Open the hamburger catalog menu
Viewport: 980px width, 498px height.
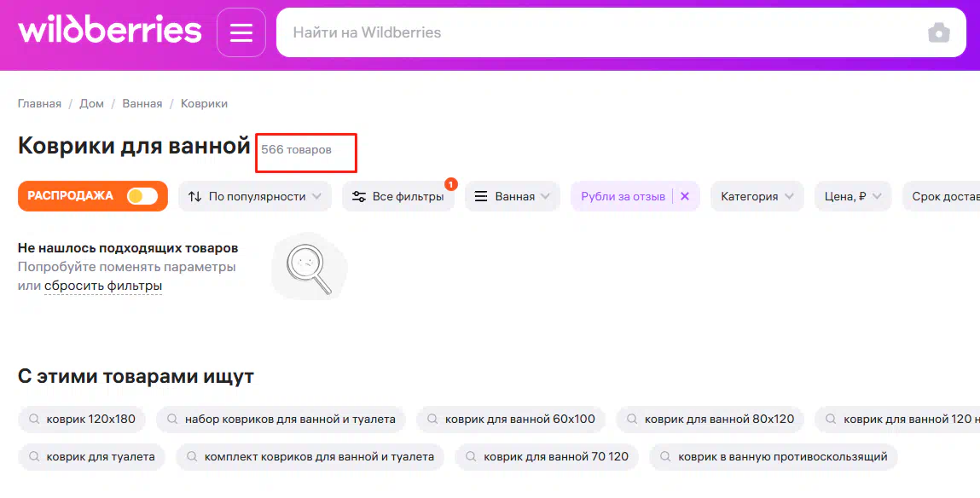coord(241,32)
